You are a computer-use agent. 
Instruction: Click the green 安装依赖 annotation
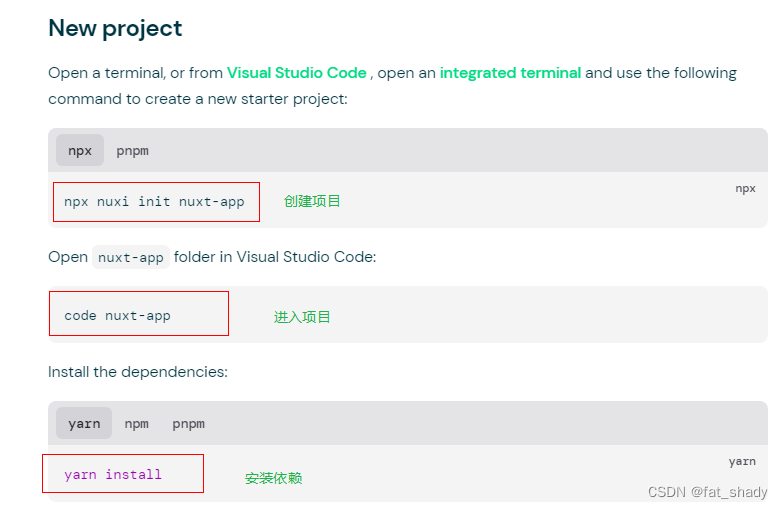[x=273, y=478]
